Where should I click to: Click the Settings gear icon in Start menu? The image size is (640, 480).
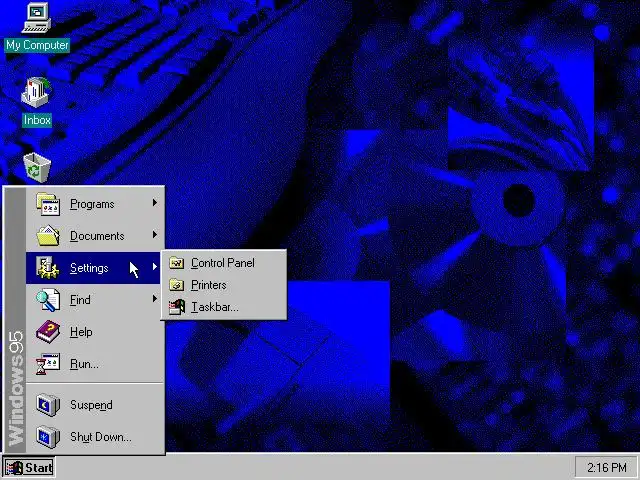(48, 268)
